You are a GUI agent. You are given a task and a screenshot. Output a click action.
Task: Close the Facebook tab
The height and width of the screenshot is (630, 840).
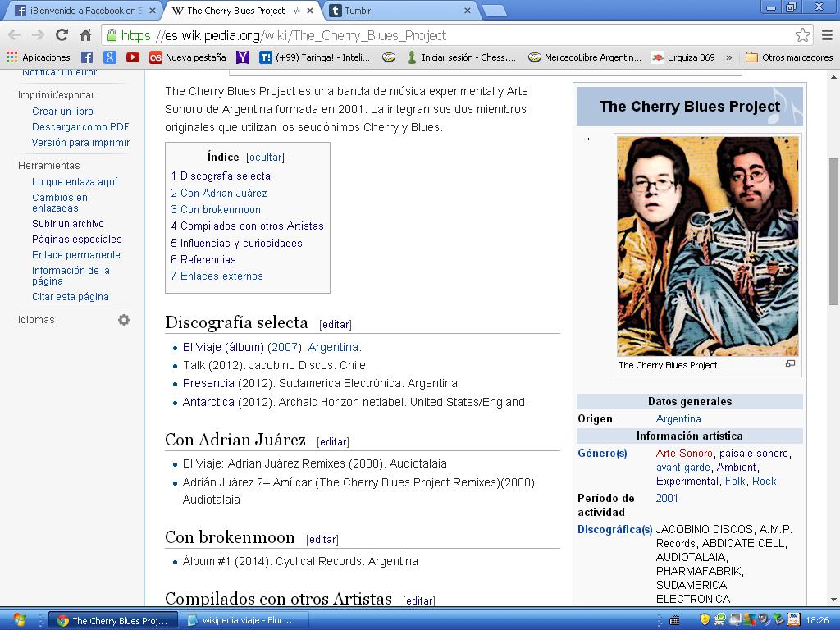coord(152,10)
